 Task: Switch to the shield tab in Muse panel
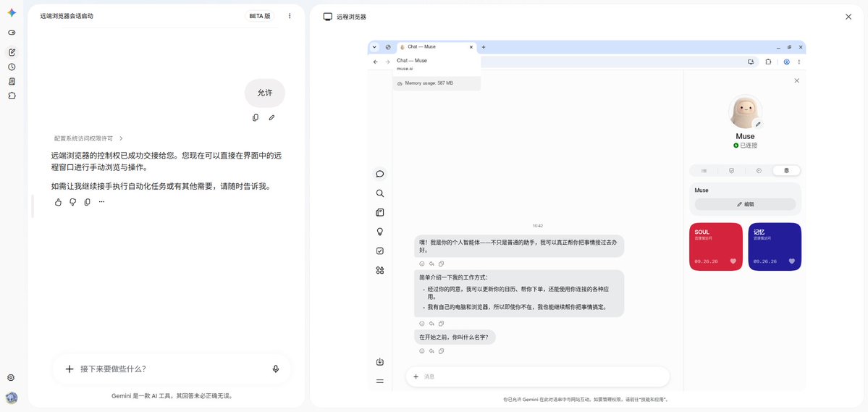tap(731, 171)
